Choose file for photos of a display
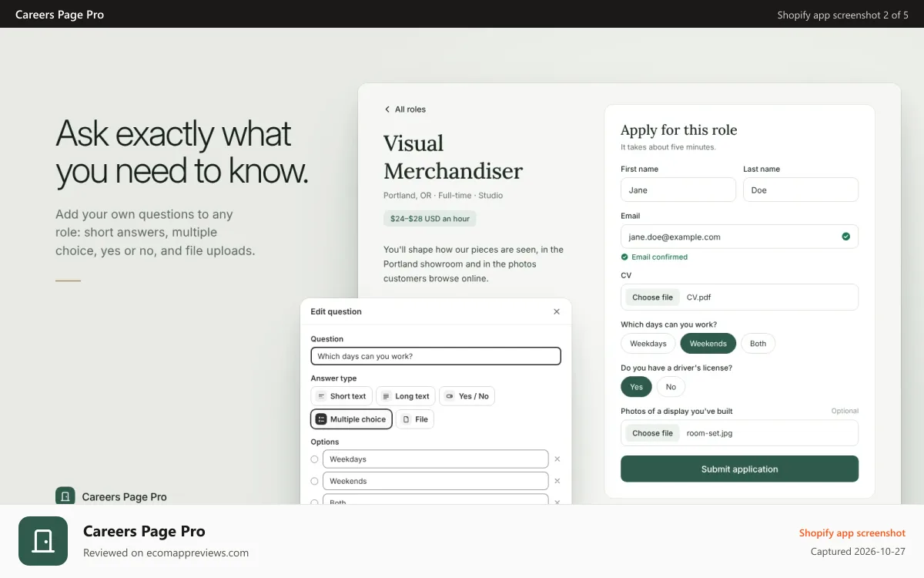The height and width of the screenshot is (578, 924). (652, 433)
